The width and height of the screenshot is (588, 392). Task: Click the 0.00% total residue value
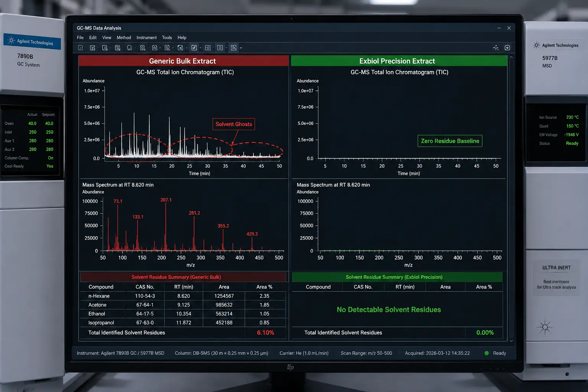pyautogui.click(x=485, y=333)
